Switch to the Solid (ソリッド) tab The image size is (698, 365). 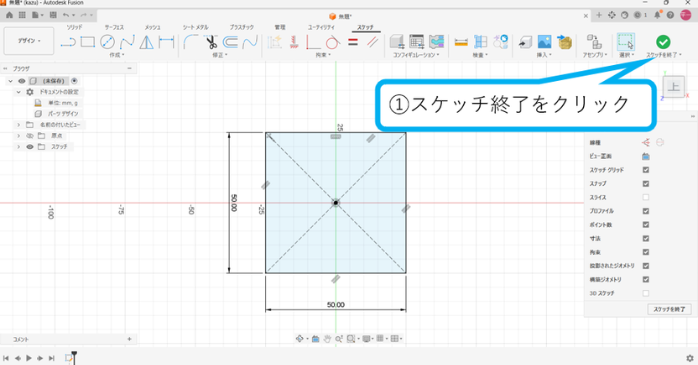click(x=74, y=27)
